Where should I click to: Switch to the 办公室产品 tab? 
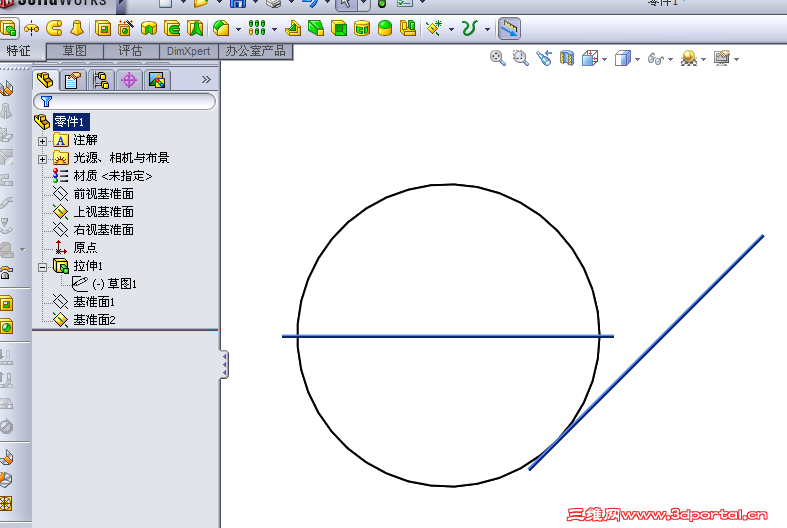[x=255, y=51]
